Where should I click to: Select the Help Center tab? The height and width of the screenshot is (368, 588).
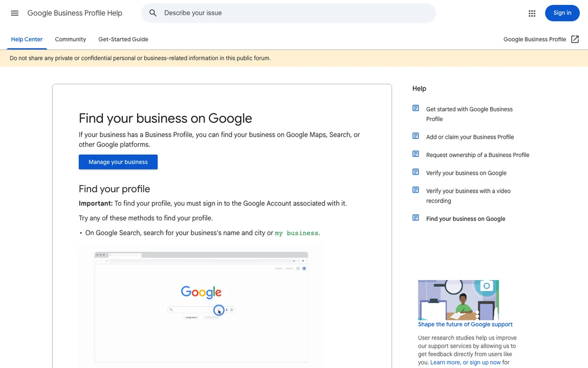[x=27, y=39]
